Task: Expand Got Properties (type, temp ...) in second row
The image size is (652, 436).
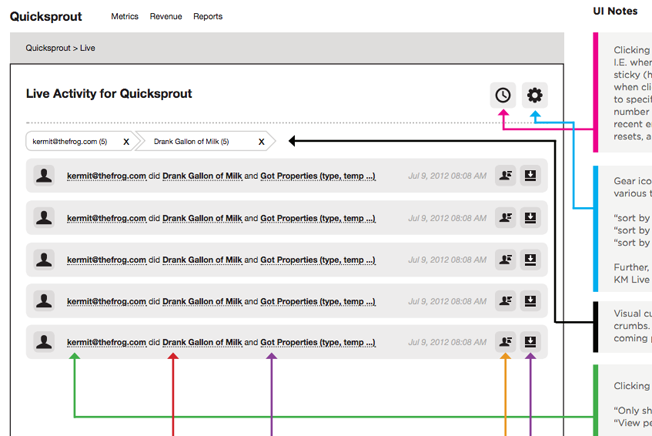Action: (x=318, y=218)
